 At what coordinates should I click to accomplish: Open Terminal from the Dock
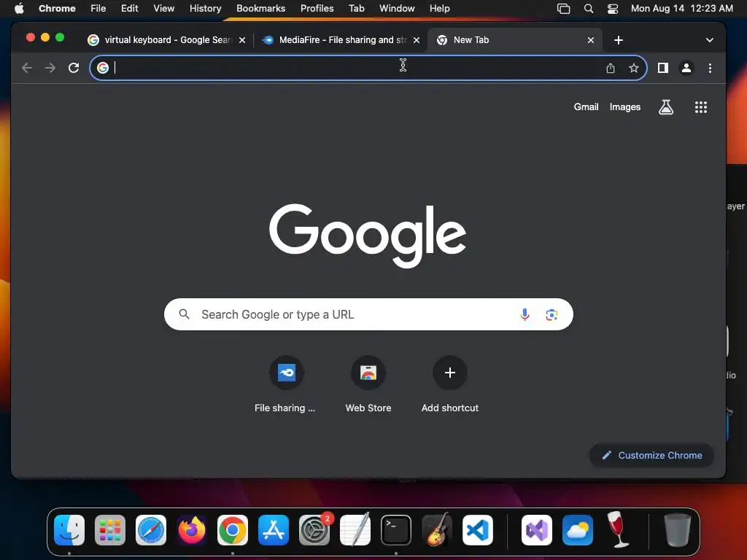(396, 530)
